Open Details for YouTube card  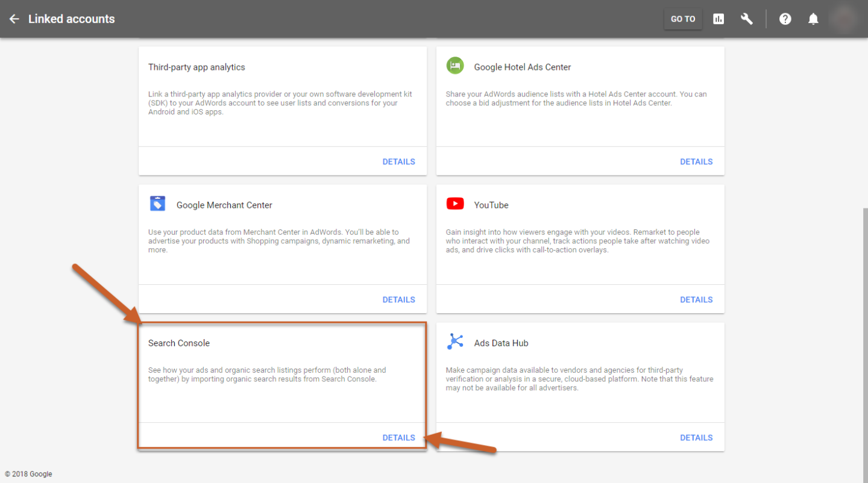click(696, 299)
